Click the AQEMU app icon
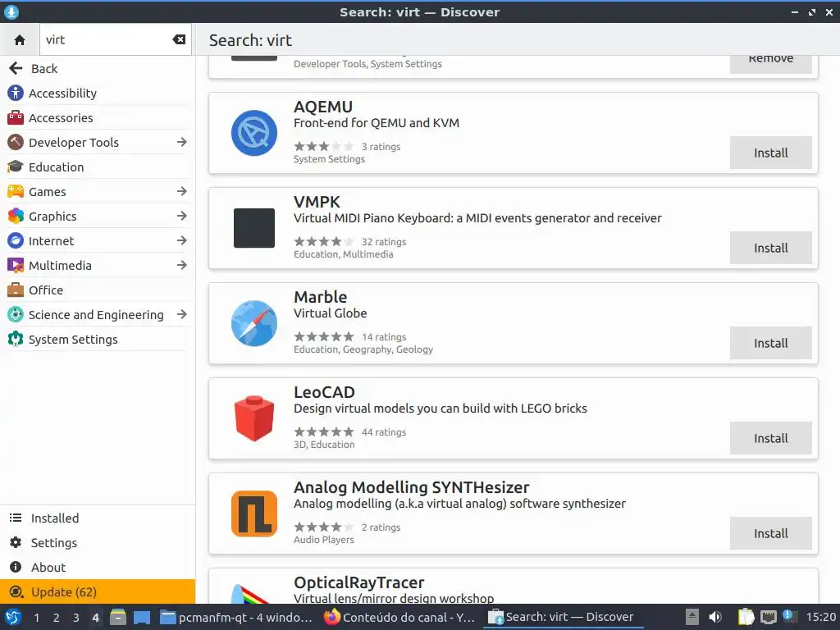The width and height of the screenshot is (840, 630). [254, 133]
